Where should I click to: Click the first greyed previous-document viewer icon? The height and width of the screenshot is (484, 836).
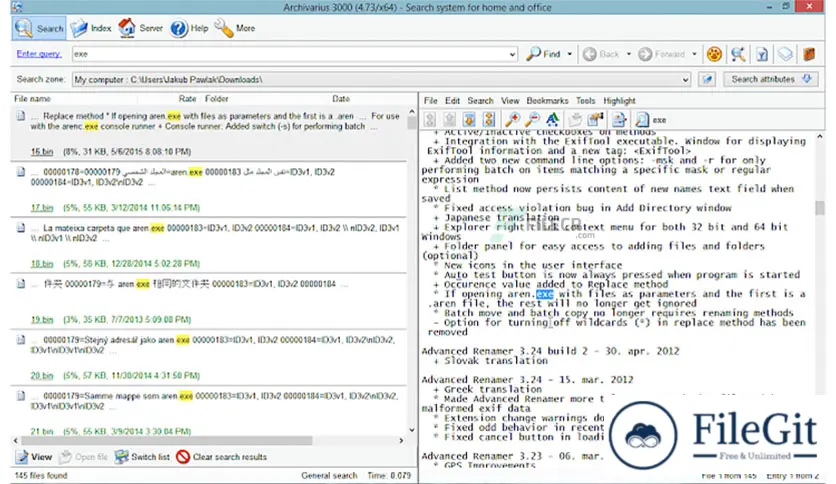tap(430, 119)
